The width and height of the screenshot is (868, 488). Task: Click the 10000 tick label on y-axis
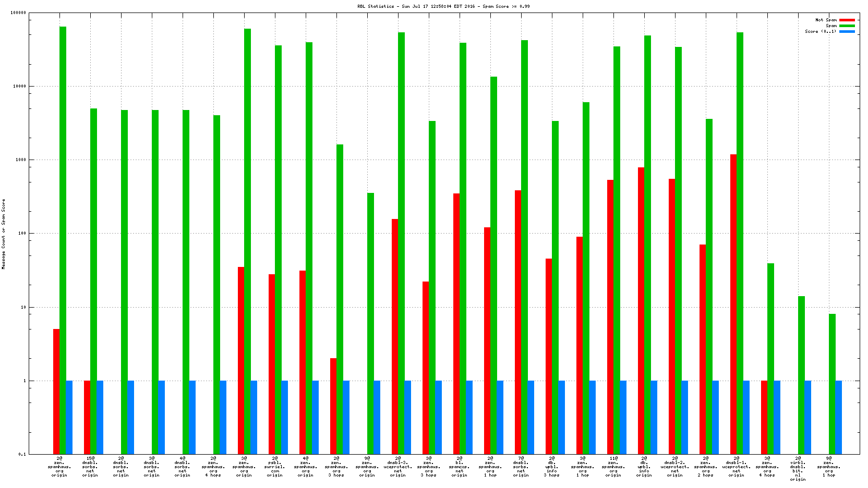click(x=20, y=87)
